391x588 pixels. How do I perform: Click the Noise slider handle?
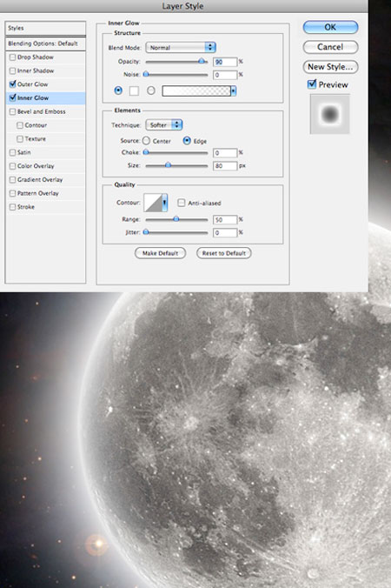point(146,74)
